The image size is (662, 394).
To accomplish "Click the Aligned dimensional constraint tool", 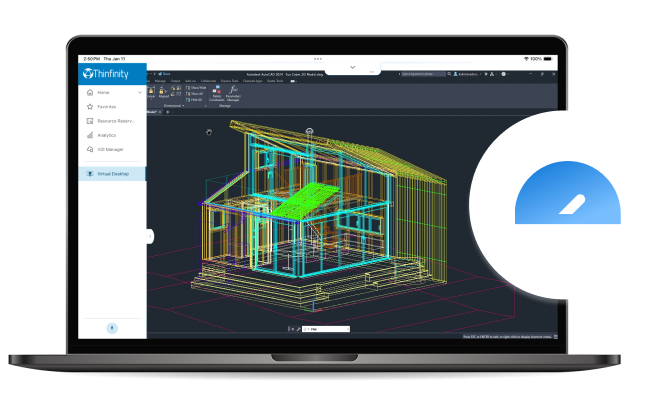I will [164, 92].
